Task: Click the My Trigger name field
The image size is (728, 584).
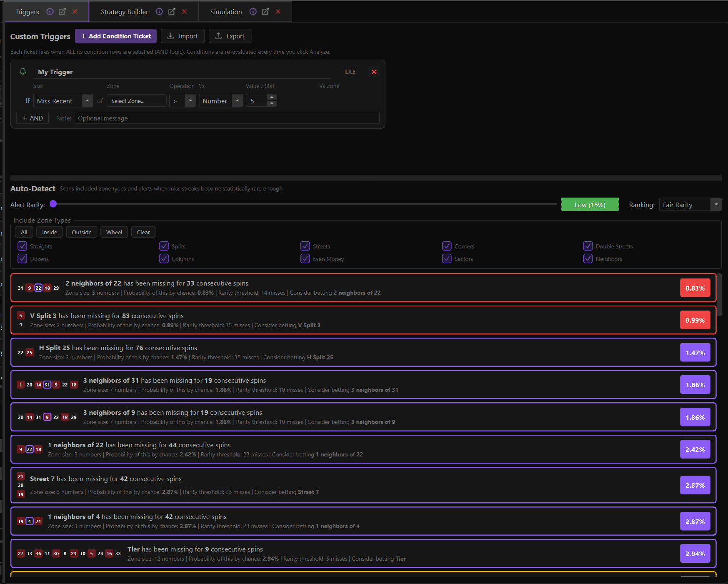Action: (x=182, y=72)
